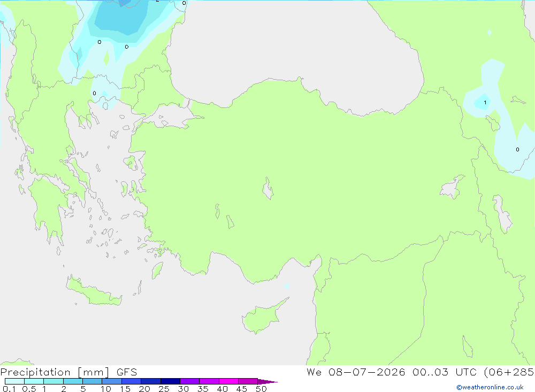Screen dimensions: 535x392
Task: Click the "GFS" model label
Action: [x=127, y=372]
